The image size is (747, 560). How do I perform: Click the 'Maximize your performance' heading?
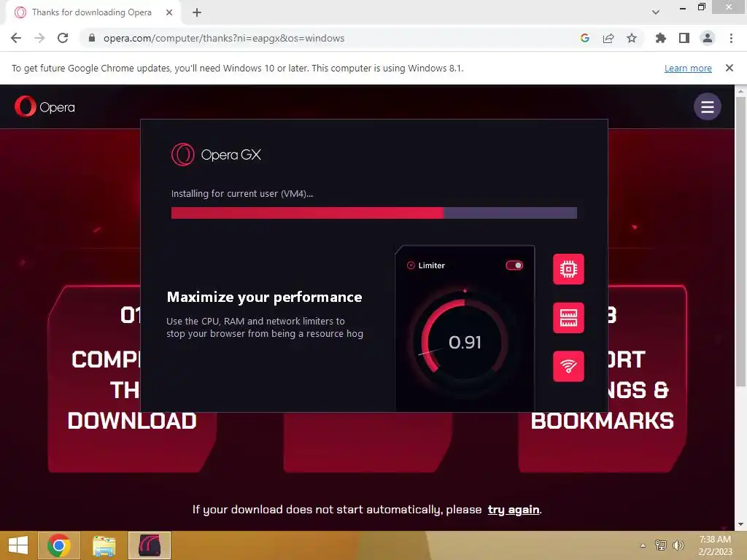click(264, 297)
